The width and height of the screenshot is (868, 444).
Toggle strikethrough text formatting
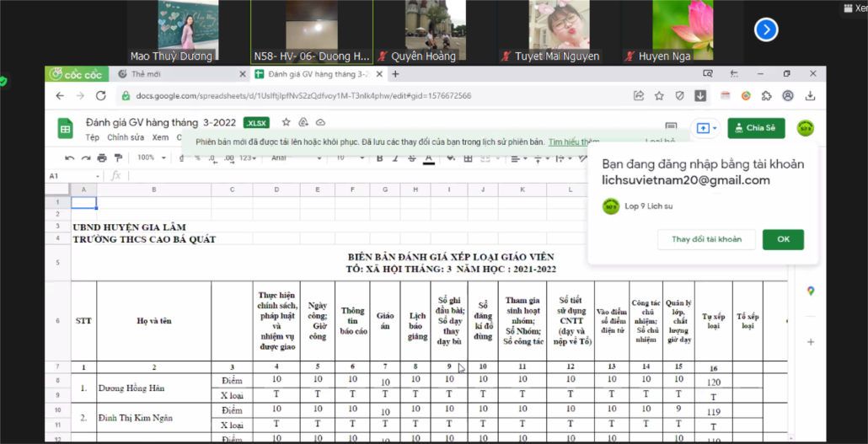tap(412, 158)
